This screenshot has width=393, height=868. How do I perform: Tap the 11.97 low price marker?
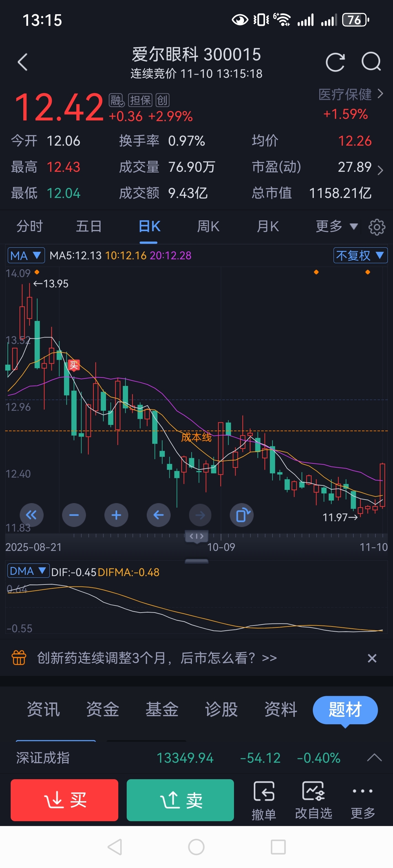point(340,517)
